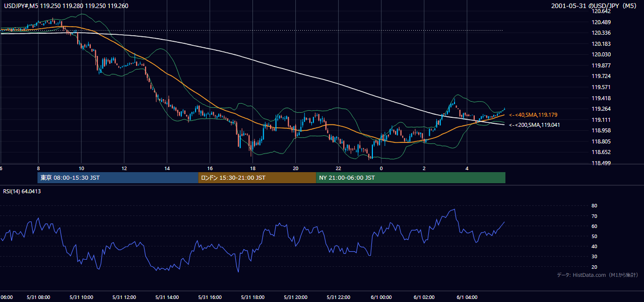
Task: Click price level 119.724 on the price axis
Action: pyautogui.click(x=602, y=77)
